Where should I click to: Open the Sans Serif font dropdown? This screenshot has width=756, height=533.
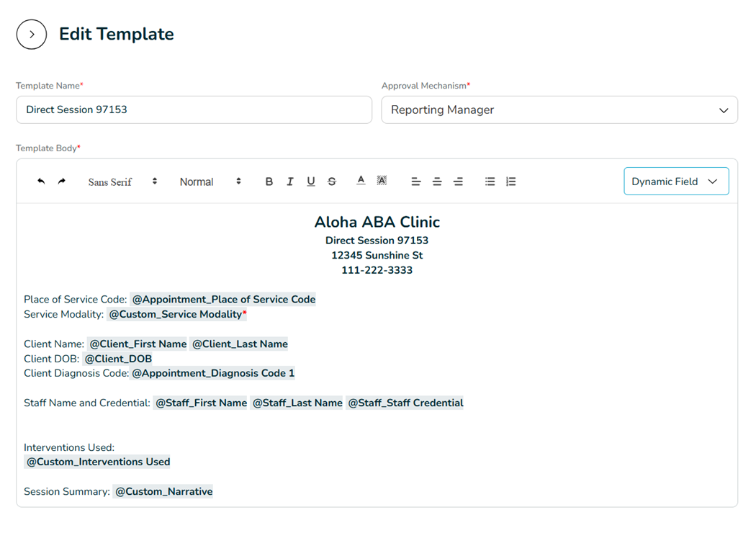(122, 182)
